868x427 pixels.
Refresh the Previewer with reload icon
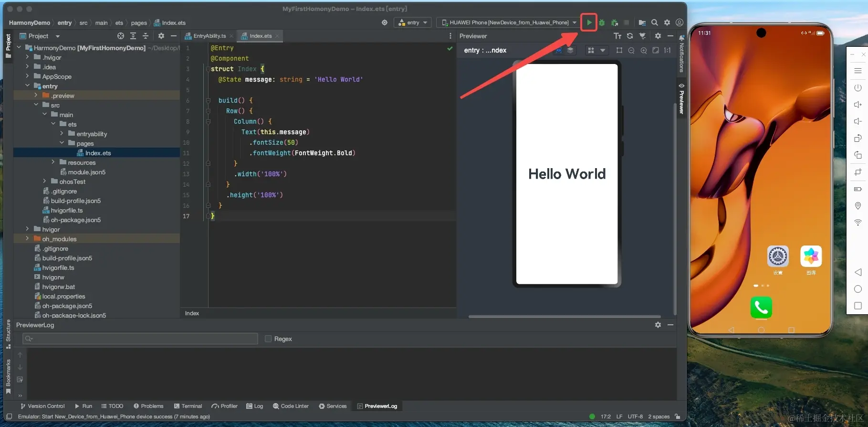(630, 36)
